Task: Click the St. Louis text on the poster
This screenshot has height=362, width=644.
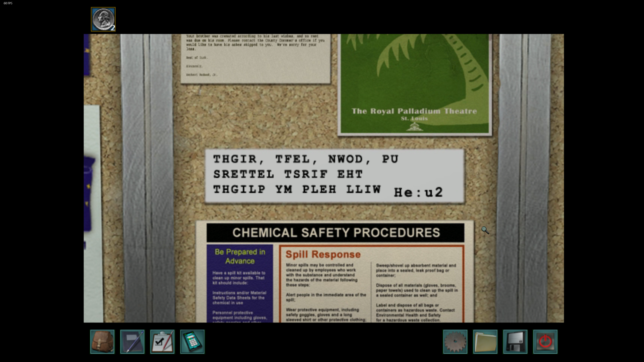Action: click(414, 118)
